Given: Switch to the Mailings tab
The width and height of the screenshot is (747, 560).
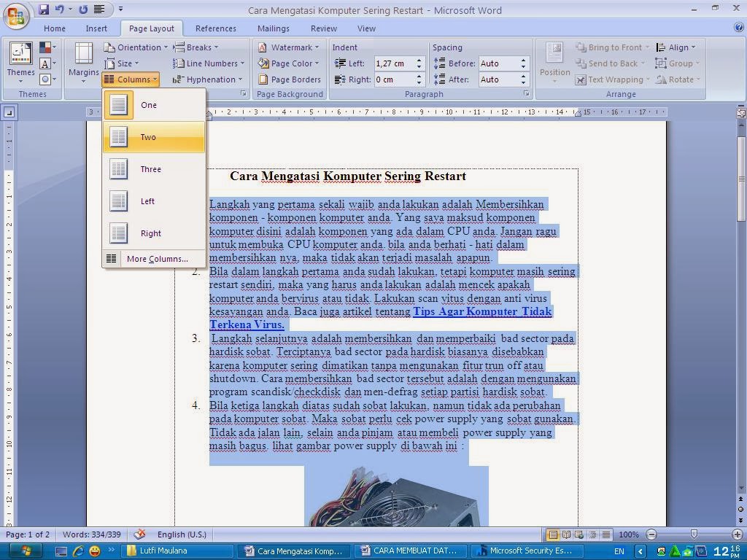Looking at the screenshot, I should pos(273,28).
